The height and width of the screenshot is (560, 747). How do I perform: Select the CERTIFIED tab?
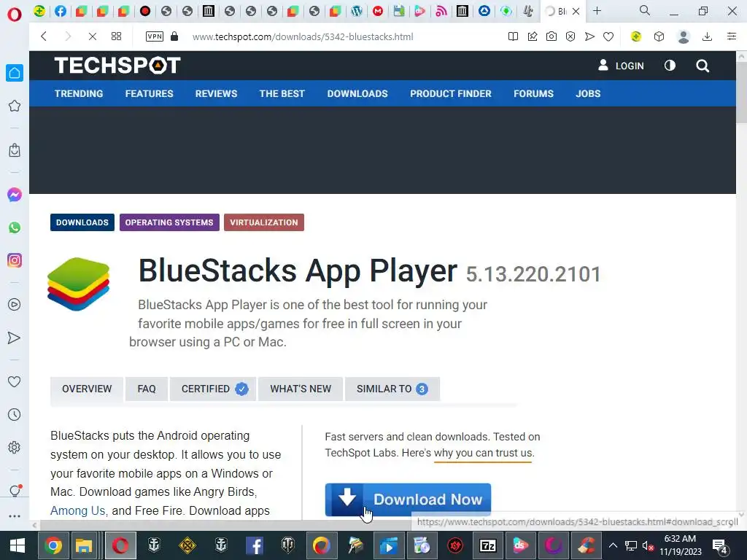[213, 389]
